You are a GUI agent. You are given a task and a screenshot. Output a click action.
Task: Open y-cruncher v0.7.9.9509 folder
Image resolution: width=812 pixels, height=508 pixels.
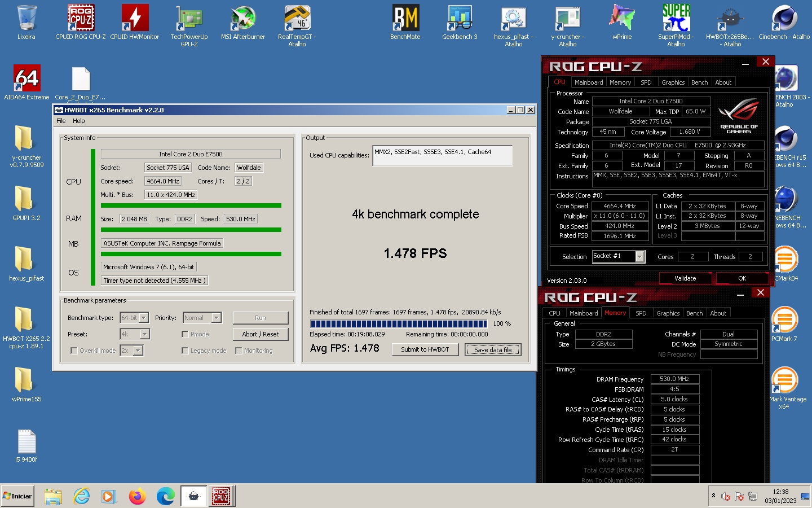tap(27, 146)
